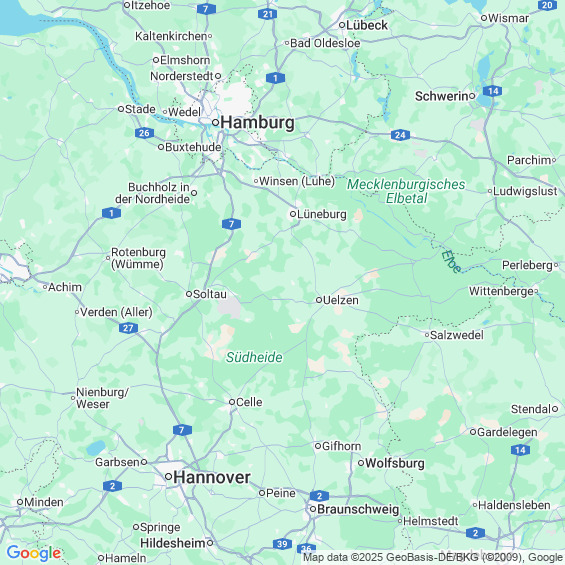The width and height of the screenshot is (565, 565).
Task: Click highway 14 shield beside Schwerin
Action: [493, 91]
